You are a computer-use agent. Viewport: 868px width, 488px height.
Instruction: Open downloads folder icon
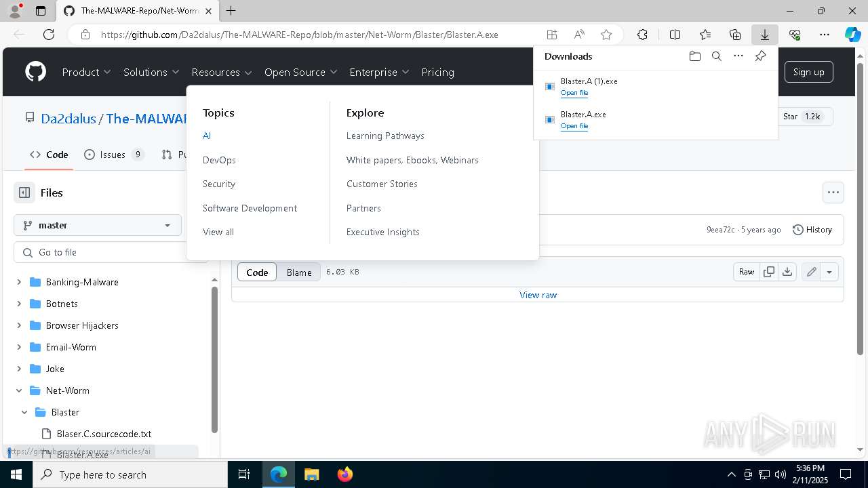(x=694, y=56)
